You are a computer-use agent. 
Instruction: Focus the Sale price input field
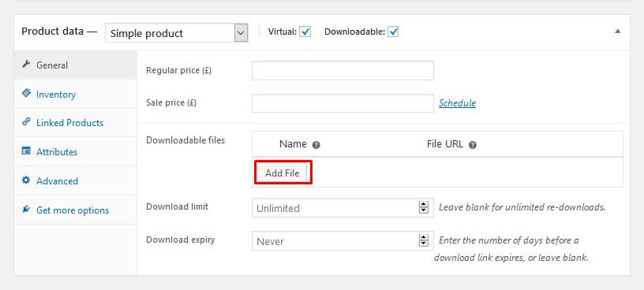point(343,103)
